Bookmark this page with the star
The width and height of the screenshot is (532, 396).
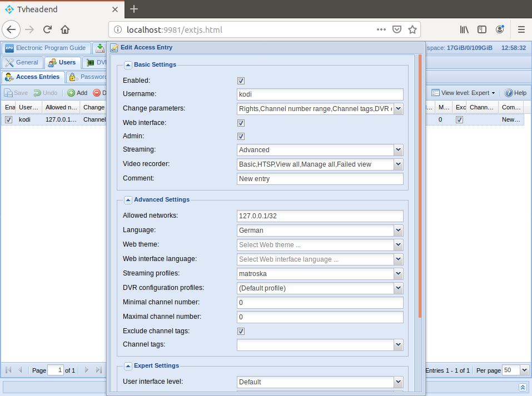pos(412,29)
